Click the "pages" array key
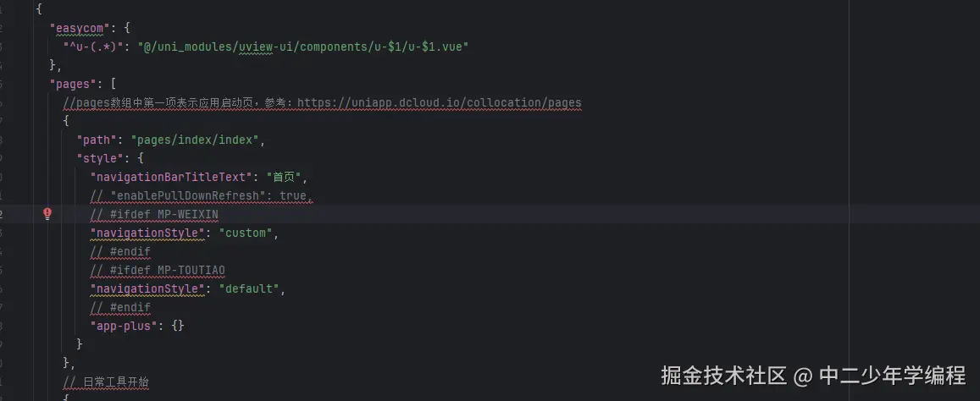 pos(73,84)
